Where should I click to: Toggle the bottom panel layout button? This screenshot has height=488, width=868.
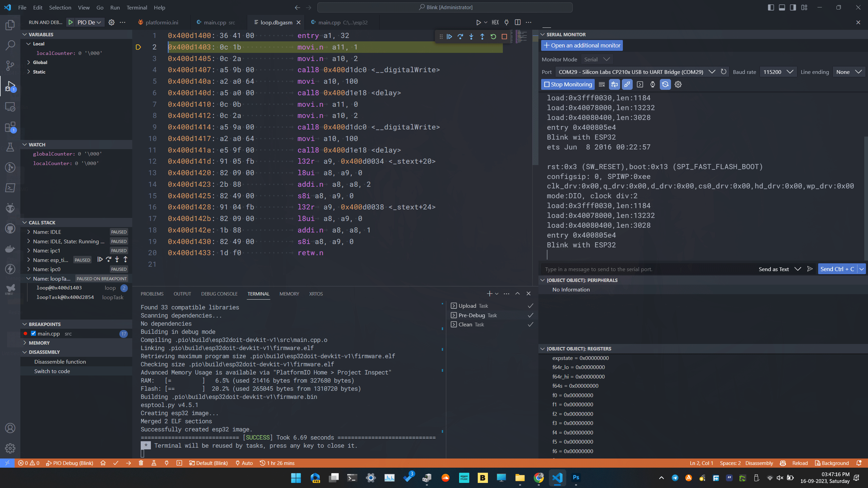782,7
